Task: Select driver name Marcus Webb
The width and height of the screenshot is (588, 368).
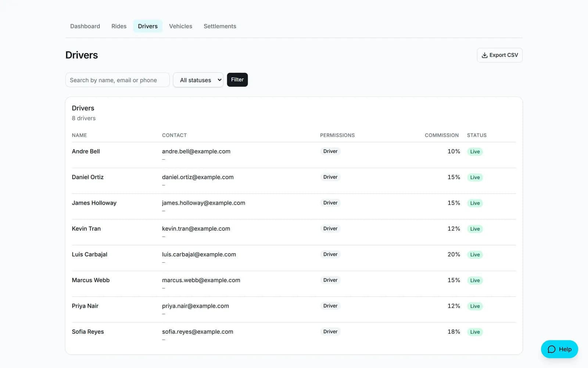Action: click(x=91, y=280)
